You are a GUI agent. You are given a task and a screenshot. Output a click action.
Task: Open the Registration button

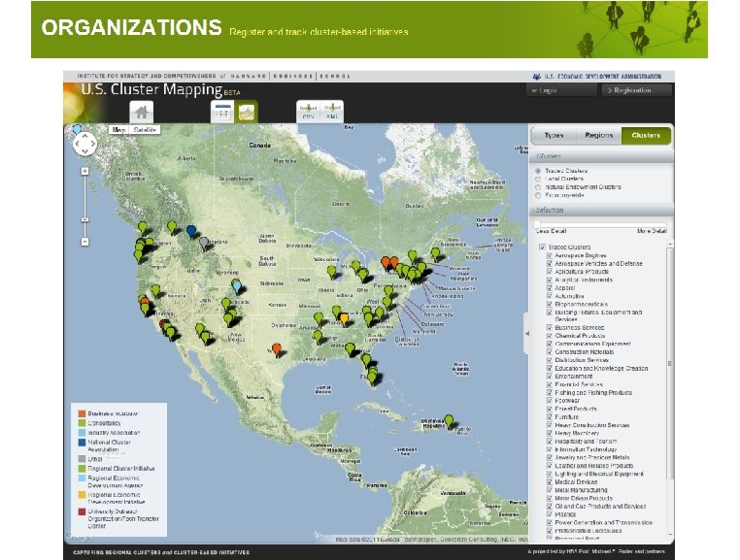pos(637,90)
